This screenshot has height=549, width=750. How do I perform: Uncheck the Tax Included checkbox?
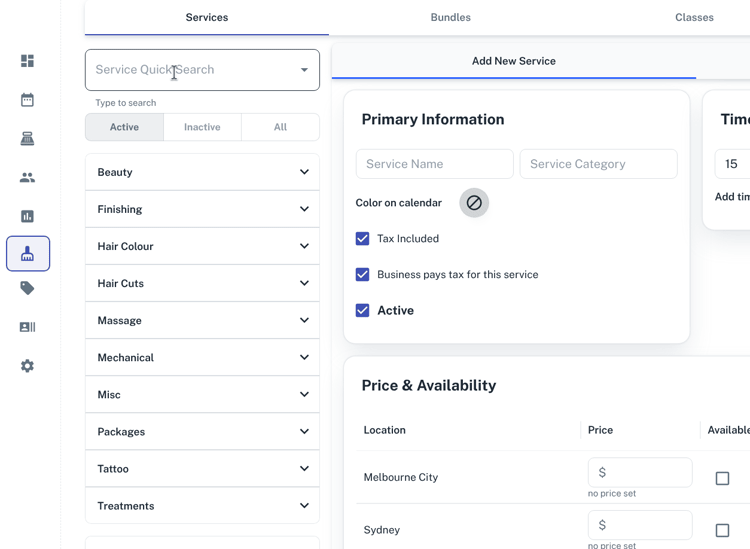point(363,239)
